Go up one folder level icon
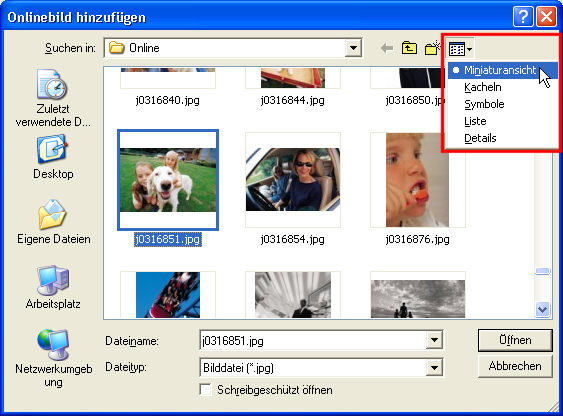This screenshot has height=416, width=563. click(x=409, y=48)
